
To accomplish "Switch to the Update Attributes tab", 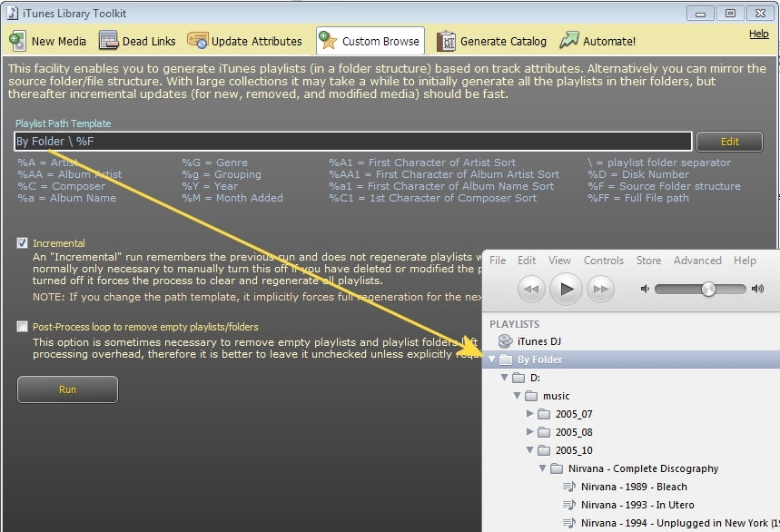I will [x=245, y=41].
